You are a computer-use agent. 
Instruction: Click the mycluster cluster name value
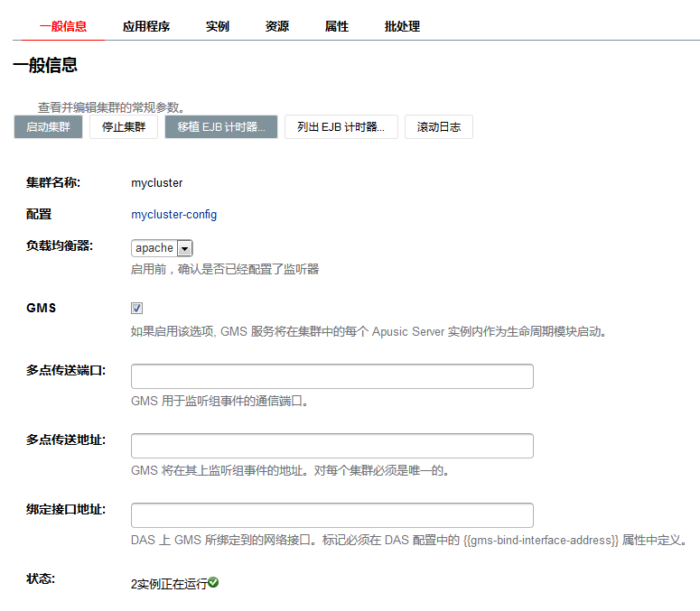tap(157, 183)
